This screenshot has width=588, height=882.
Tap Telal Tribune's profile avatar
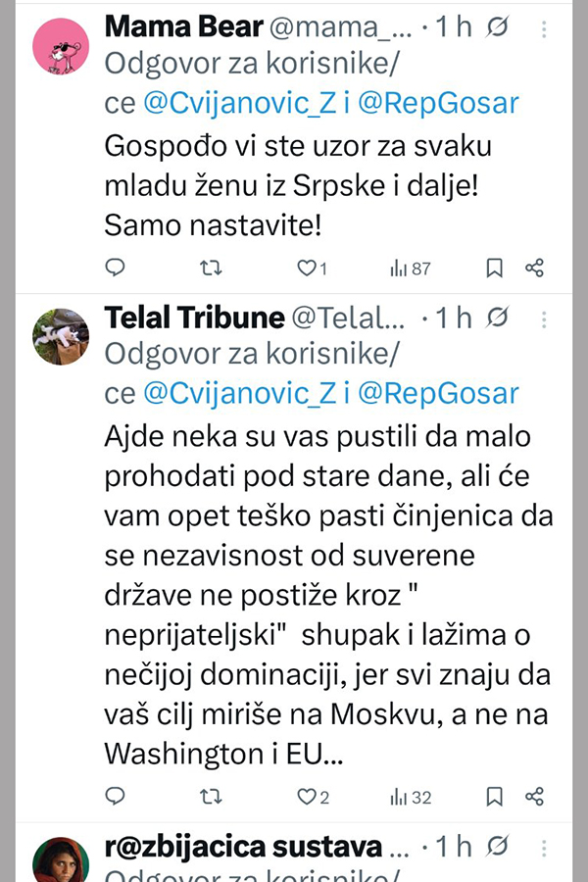[x=61, y=336]
